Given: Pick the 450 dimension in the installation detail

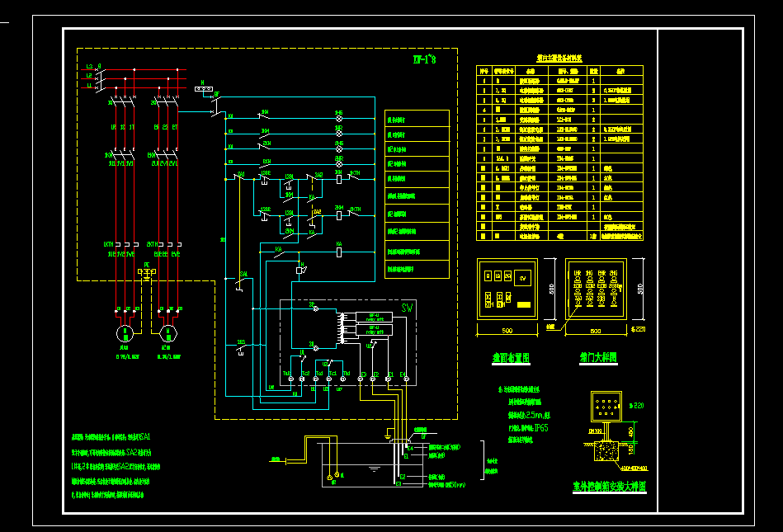Looking at the screenshot, I should point(630,431).
